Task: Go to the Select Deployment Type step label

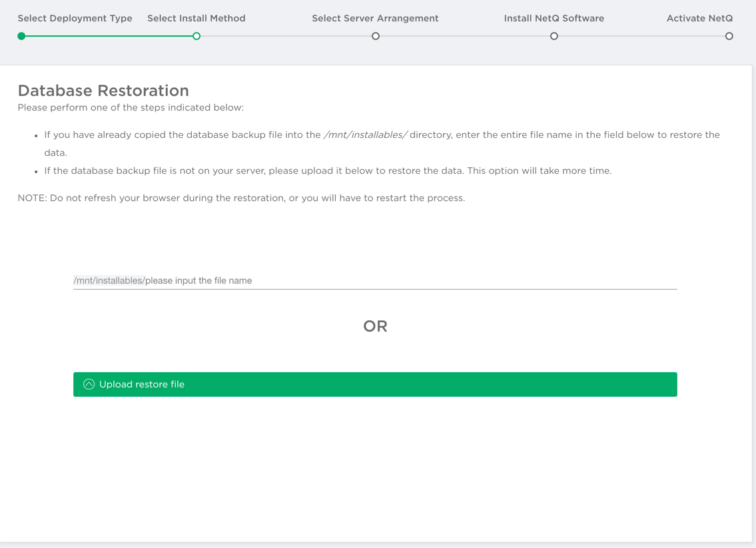Action: pos(75,19)
